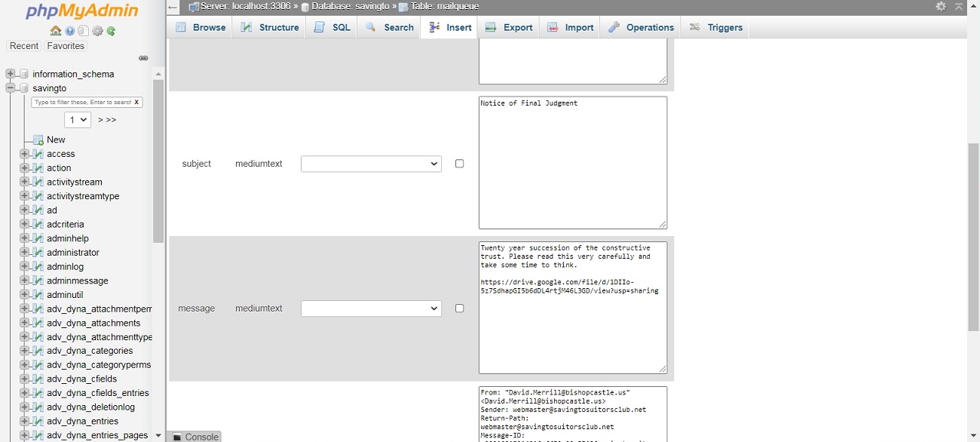The height and width of the screenshot is (442, 980).
Task: Open the adminlog table link
Action: click(65, 266)
